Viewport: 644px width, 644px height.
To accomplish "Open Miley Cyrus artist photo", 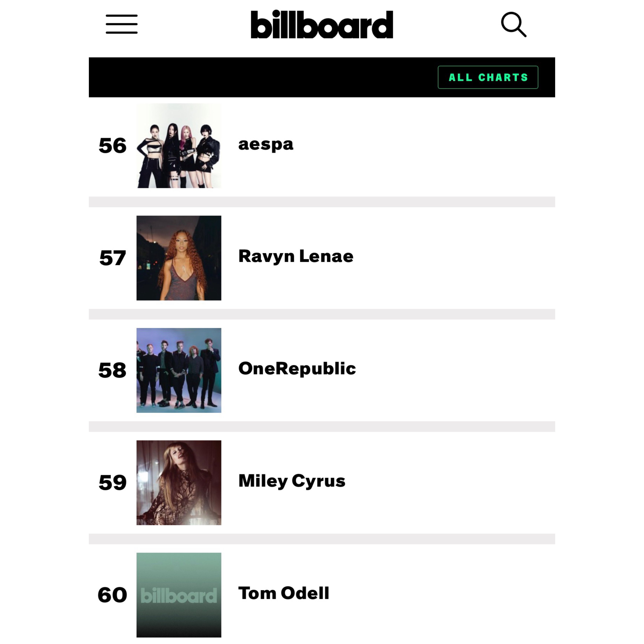I will pos(179,482).
